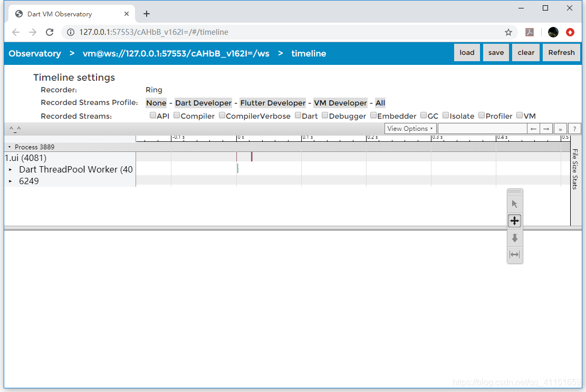Enable the VM recorded stream

tap(520, 115)
